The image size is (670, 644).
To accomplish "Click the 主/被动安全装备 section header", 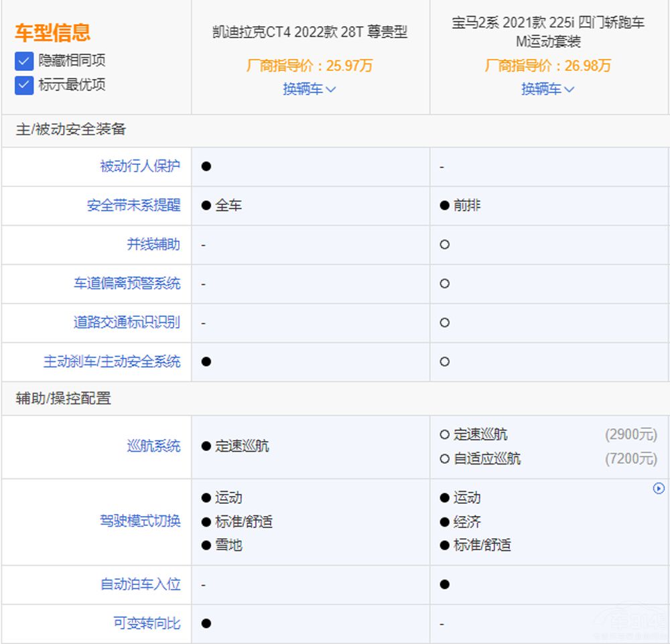I will (71, 130).
